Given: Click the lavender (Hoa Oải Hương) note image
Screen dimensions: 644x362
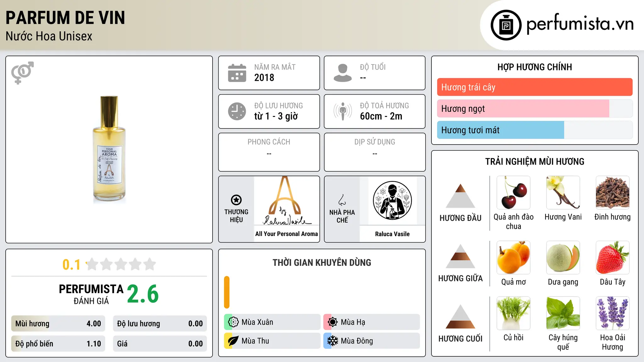Looking at the screenshot, I should 613,313.
